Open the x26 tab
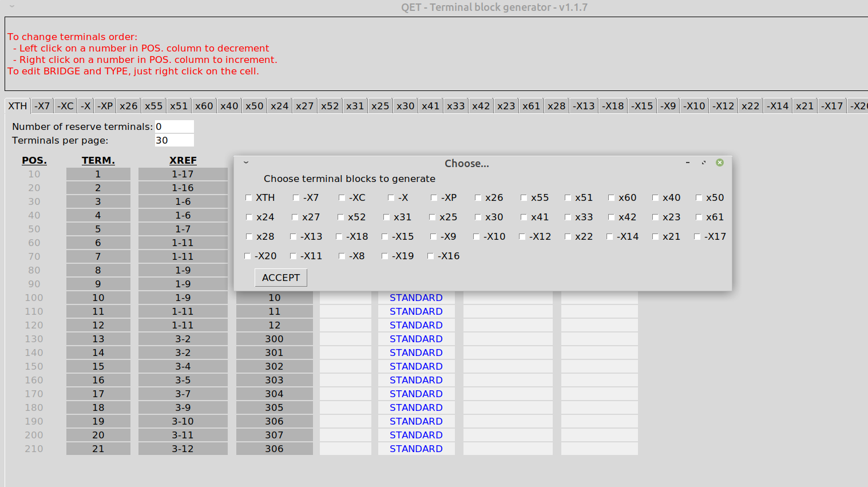868x487 pixels. (128, 106)
